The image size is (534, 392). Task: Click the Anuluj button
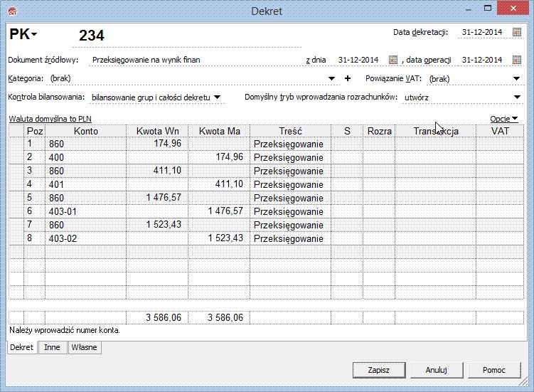pyautogui.click(x=437, y=370)
